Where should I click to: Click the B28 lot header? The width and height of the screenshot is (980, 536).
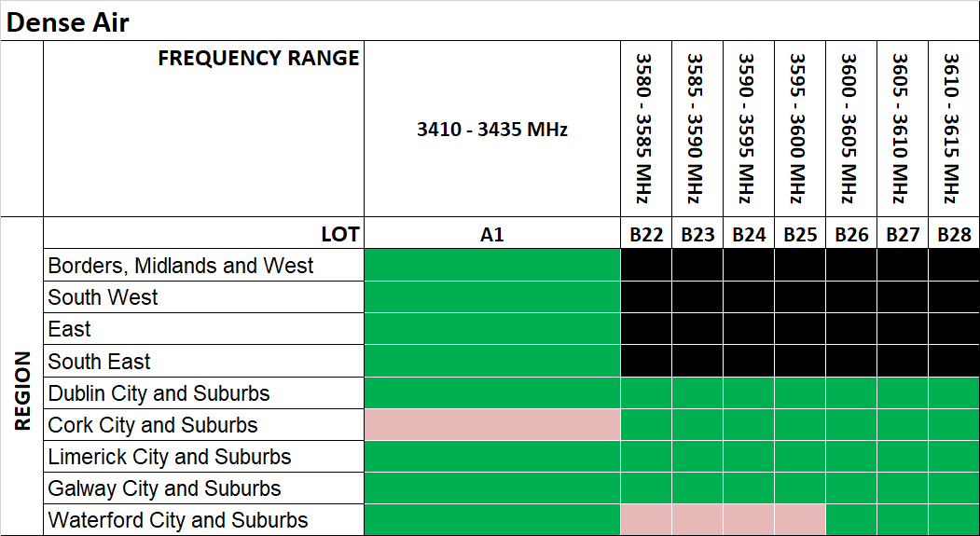[953, 235]
